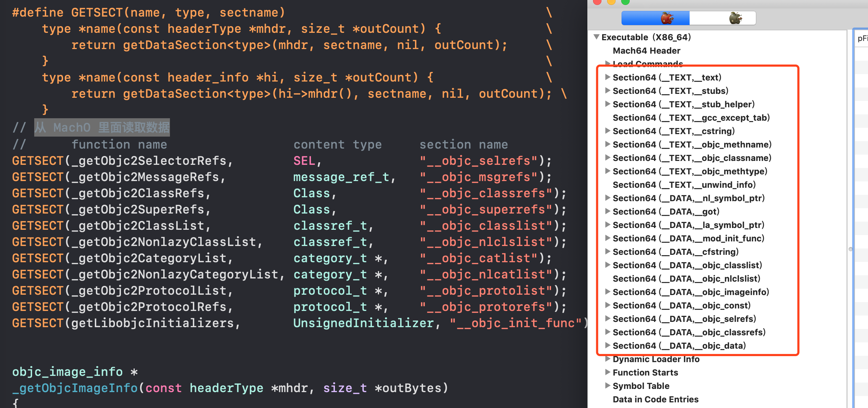Select the red apple view segment
Image resolution: width=868 pixels, height=408 pixels.
click(655, 18)
